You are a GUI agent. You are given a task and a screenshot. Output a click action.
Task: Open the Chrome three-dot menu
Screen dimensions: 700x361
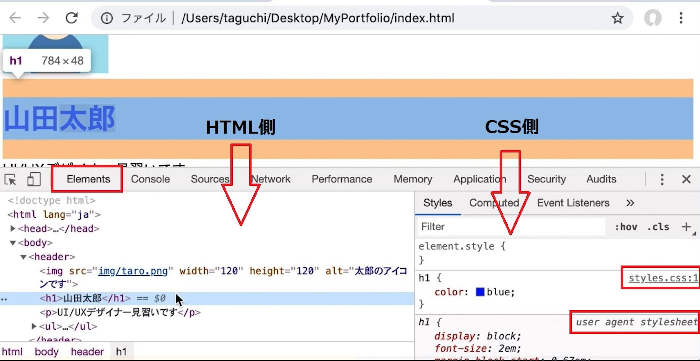tap(681, 18)
